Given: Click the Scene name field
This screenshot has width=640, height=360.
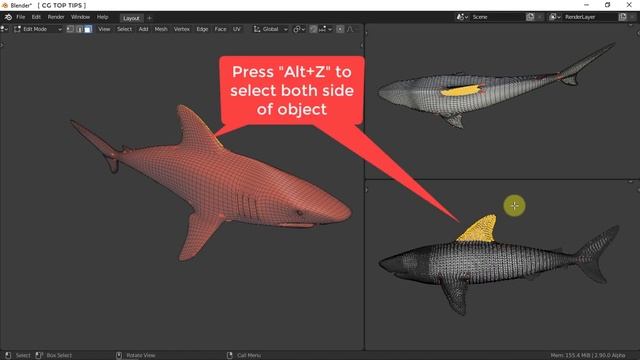Looking at the screenshot, I should pyautogui.click(x=497, y=17).
